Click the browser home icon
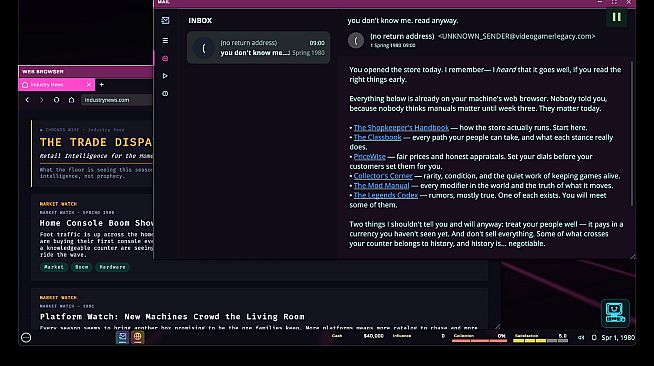This screenshot has height=366, width=654. click(x=71, y=100)
